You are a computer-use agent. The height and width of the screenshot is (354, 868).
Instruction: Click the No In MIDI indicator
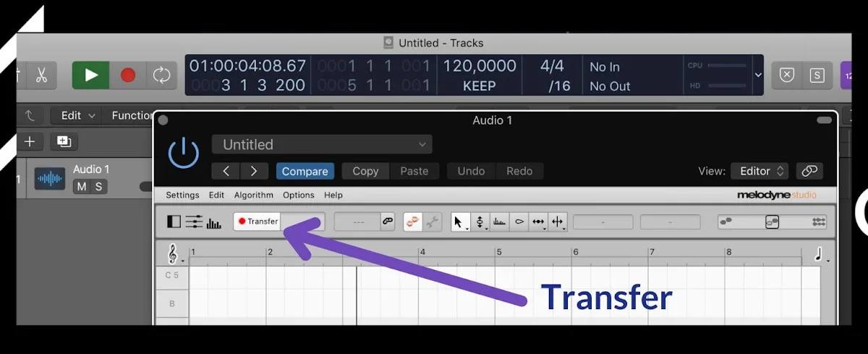point(605,67)
